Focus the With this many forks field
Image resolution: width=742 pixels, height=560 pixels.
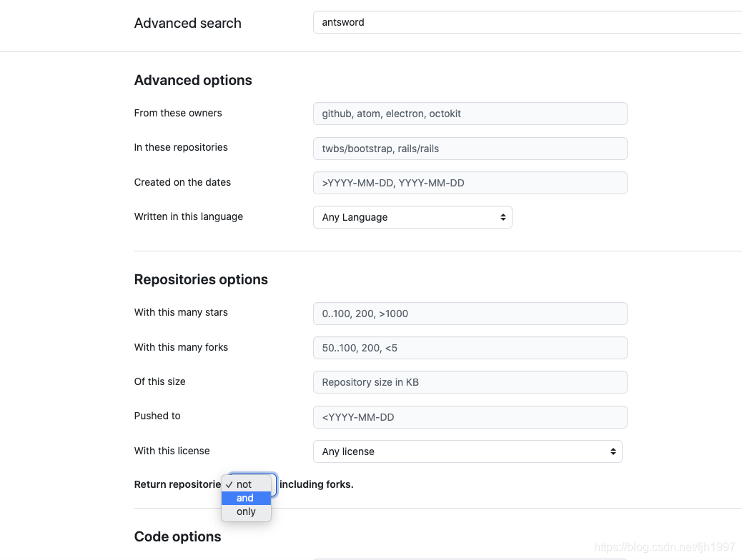tap(470, 348)
